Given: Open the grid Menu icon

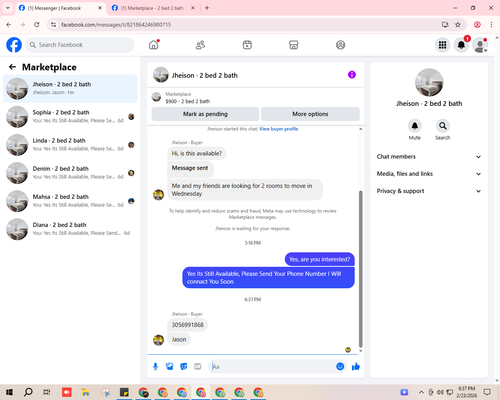Looking at the screenshot, I should click(442, 45).
